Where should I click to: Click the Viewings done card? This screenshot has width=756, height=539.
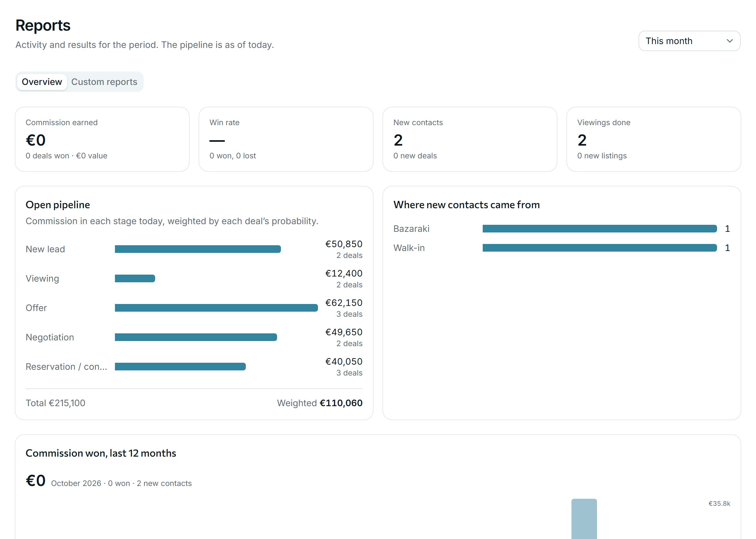tap(654, 139)
